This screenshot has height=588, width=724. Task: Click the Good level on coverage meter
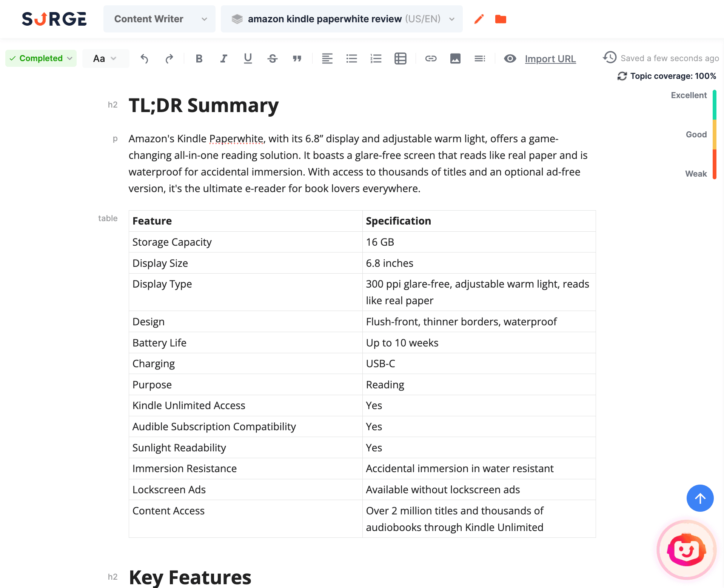click(x=696, y=135)
